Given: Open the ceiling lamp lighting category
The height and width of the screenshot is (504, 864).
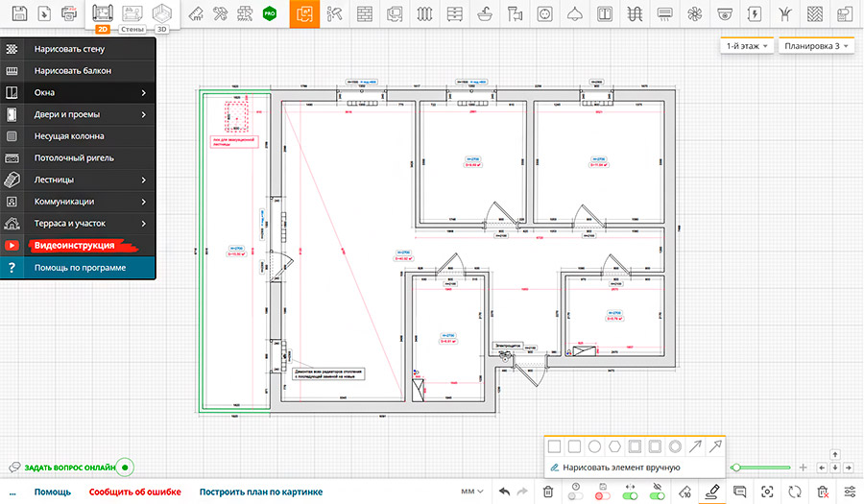Looking at the screenshot, I should click(575, 13).
